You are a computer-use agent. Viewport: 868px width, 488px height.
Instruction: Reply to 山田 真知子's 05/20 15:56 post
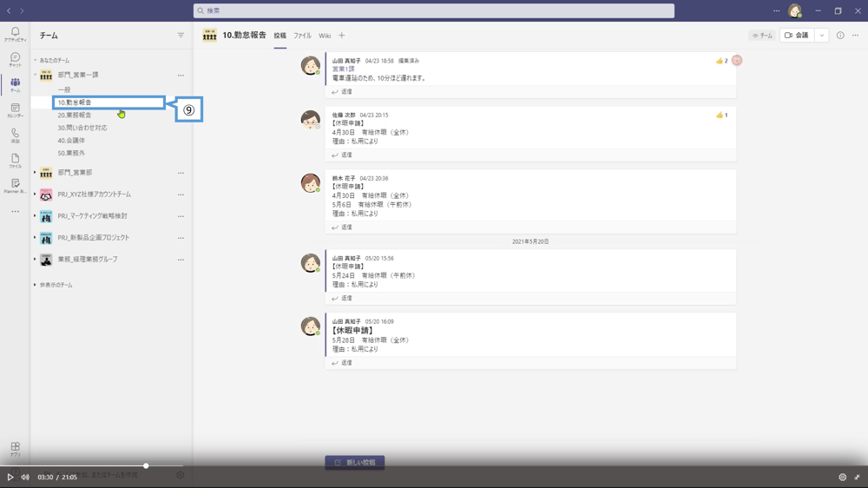(342, 298)
